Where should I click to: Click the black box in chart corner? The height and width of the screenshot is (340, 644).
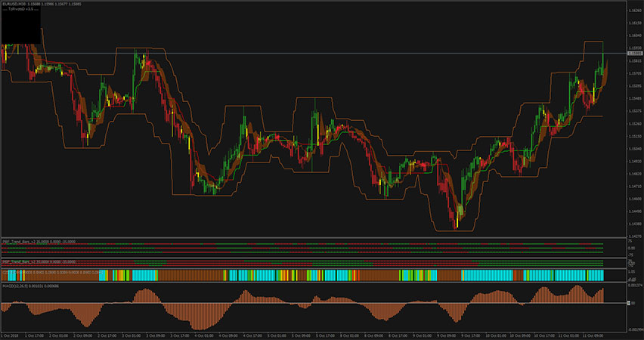(21, 25)
